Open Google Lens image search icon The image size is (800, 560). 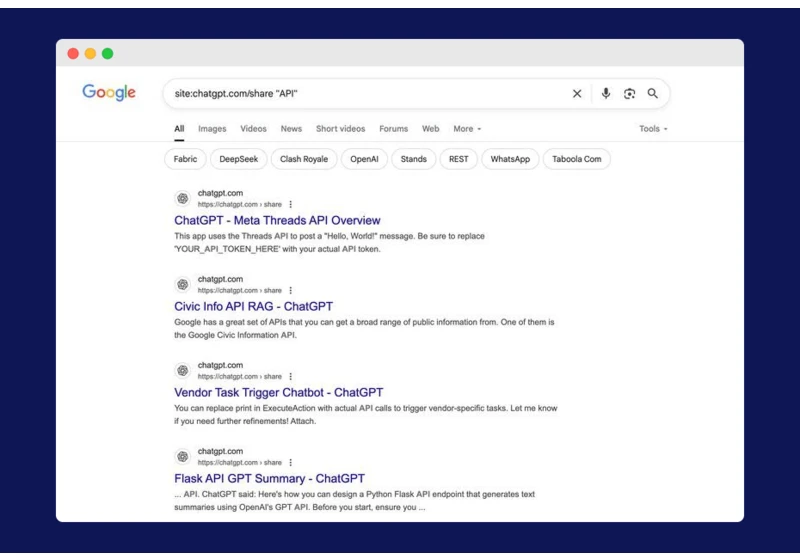tap(629, 93)
